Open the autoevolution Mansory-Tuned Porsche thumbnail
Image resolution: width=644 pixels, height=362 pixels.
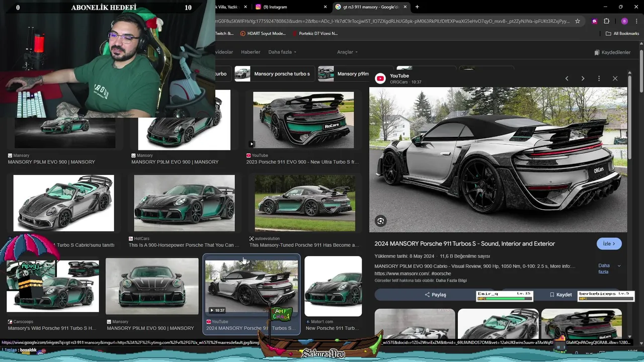305,203
